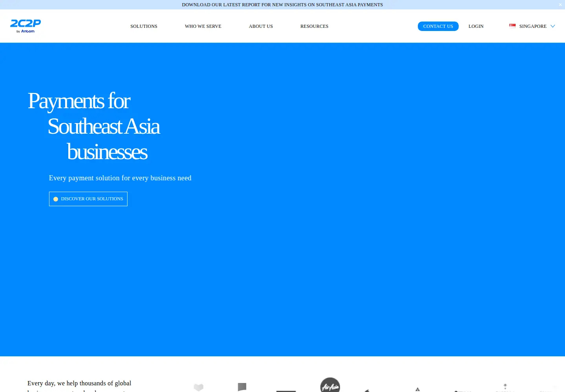
Task: Click Discover Our Solutions button
Action: click(88, 199)
